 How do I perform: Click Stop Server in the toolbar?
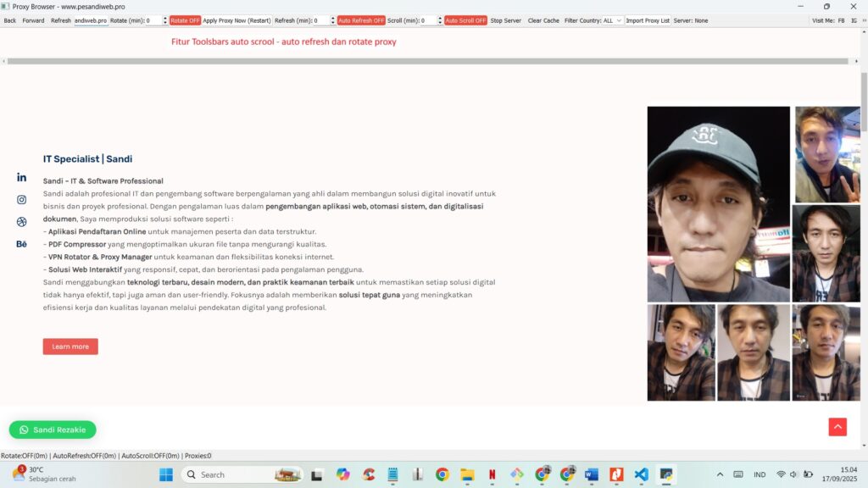(x=506, y=19)
